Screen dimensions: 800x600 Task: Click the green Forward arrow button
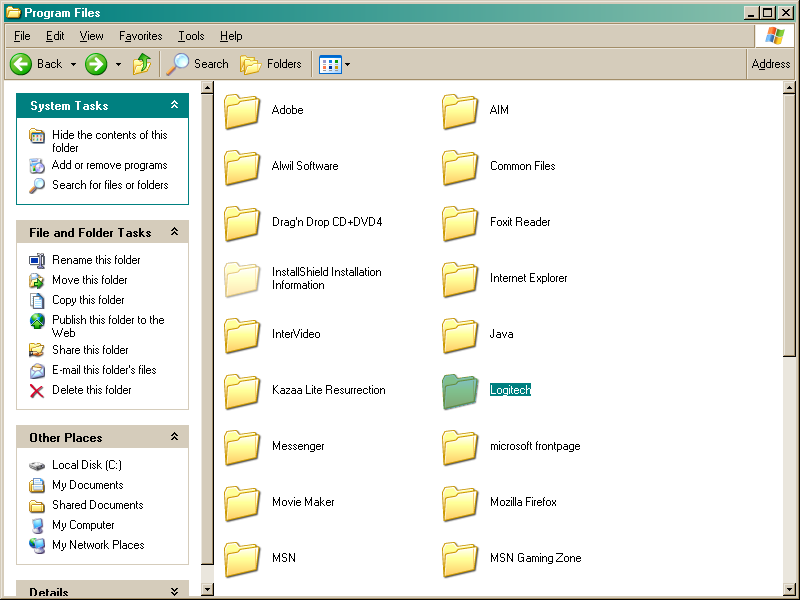click(96, 64)
